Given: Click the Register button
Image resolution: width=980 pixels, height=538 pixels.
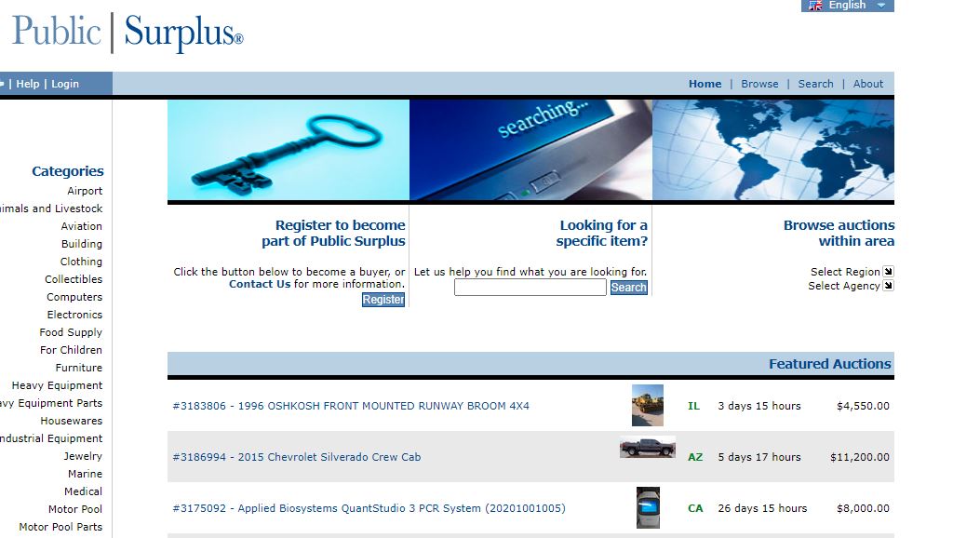Looking at the screenshot, I should [383, 300].
